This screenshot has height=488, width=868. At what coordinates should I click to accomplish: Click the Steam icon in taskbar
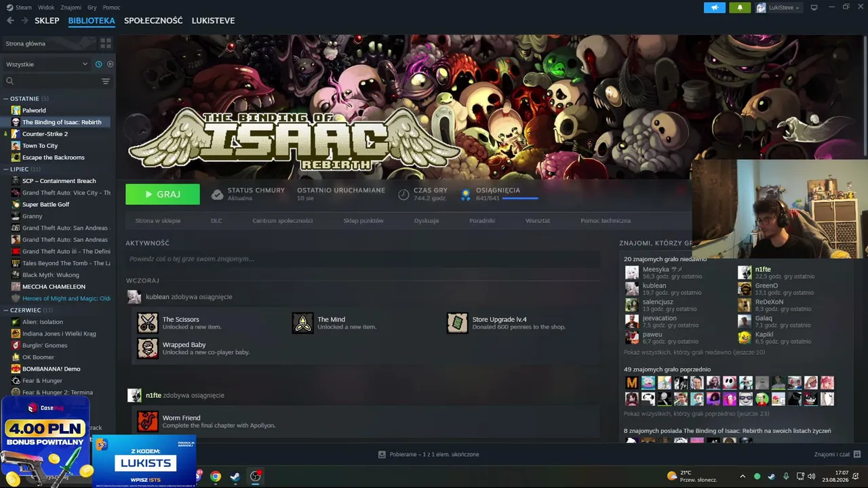point(235,476)
